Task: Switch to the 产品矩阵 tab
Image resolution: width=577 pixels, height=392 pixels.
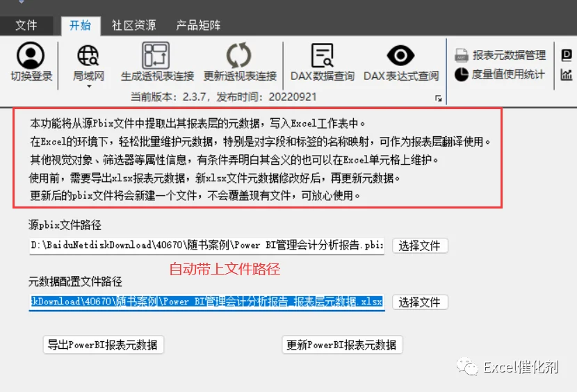Action: coord(198,25)
